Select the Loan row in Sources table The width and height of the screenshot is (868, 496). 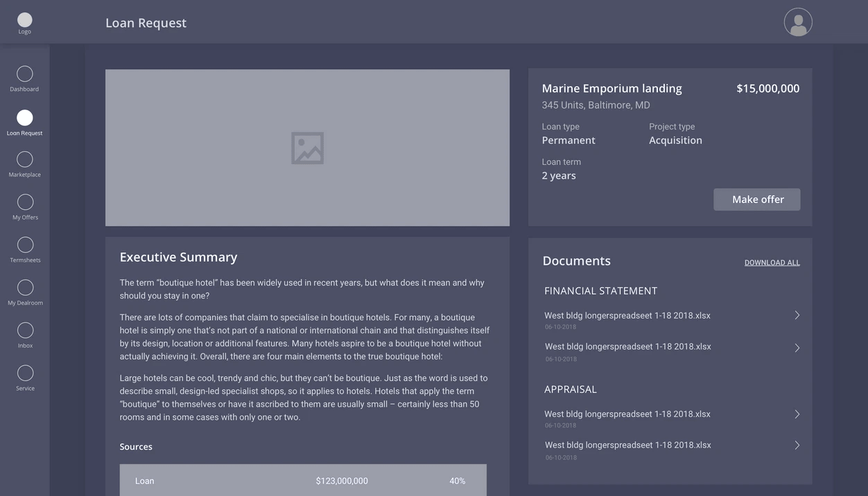pos(303,481)
